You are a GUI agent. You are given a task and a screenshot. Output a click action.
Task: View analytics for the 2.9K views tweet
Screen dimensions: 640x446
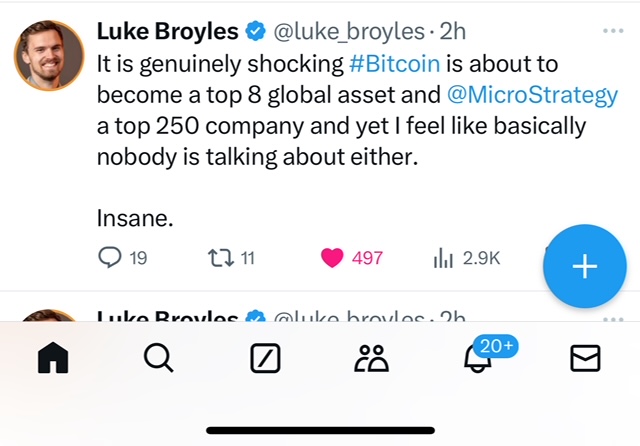pyautogui.click(x=443, y=258)
